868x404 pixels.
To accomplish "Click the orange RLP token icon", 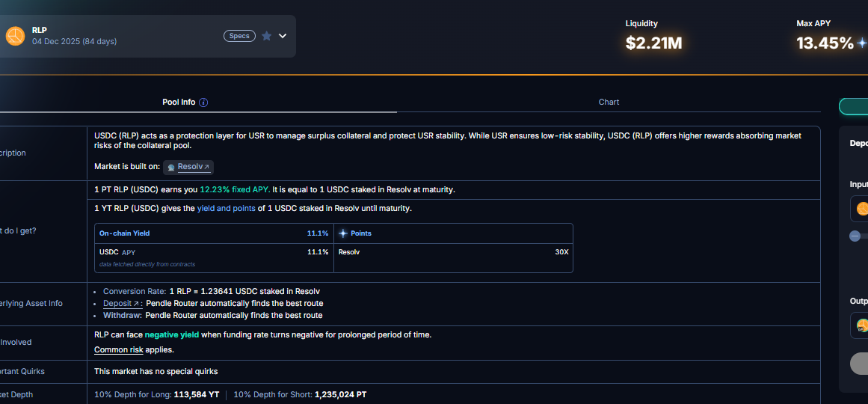I will pos(15,36).
